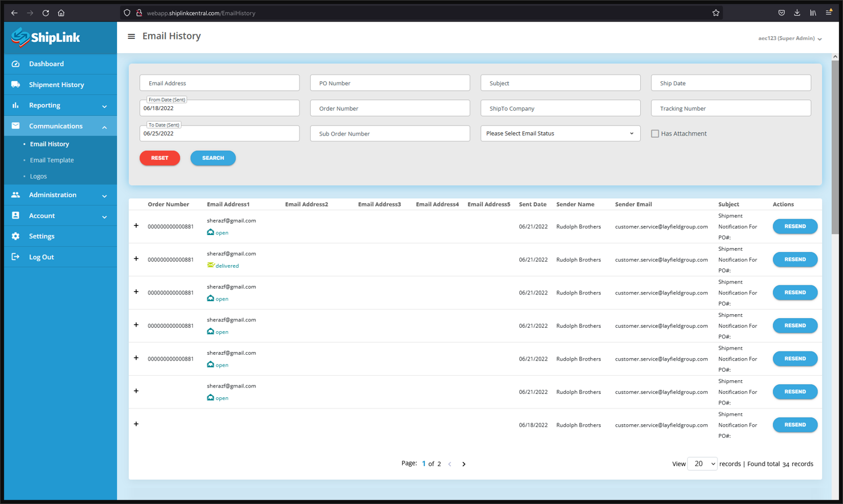Enable the Has Attachment checkbox

tap(655, 134)
